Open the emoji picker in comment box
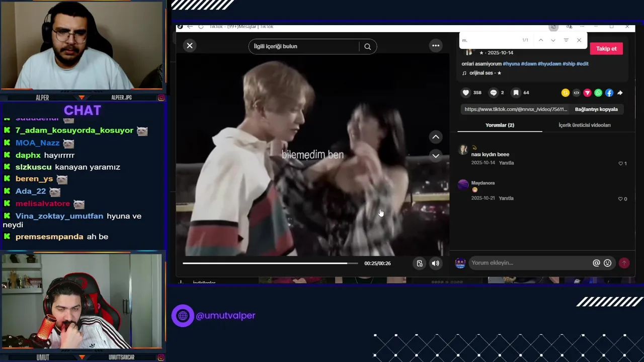 coord(608,263)
